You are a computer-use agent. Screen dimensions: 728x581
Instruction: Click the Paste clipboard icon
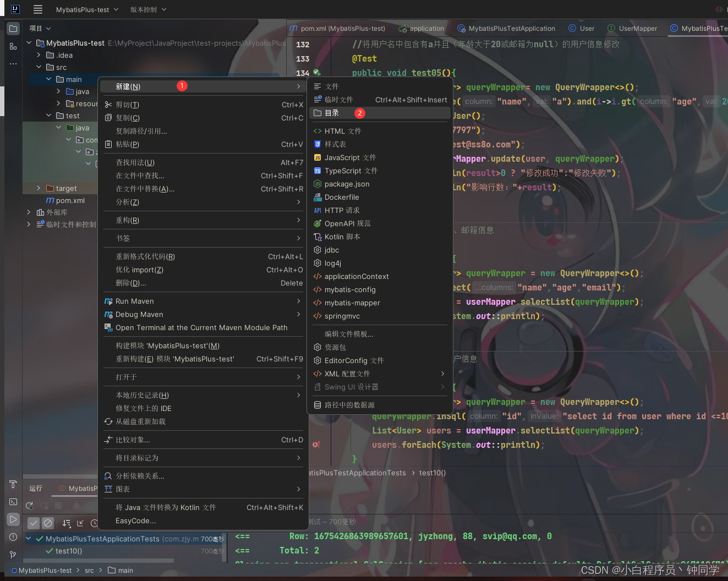pyautogui.click(x=108, y=144)
